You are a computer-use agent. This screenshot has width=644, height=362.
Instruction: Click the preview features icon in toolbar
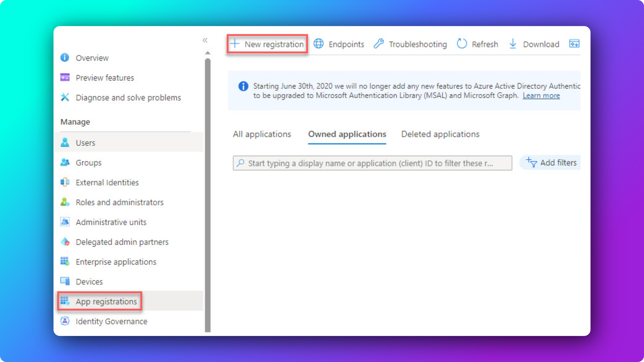(x=574, y=43)
